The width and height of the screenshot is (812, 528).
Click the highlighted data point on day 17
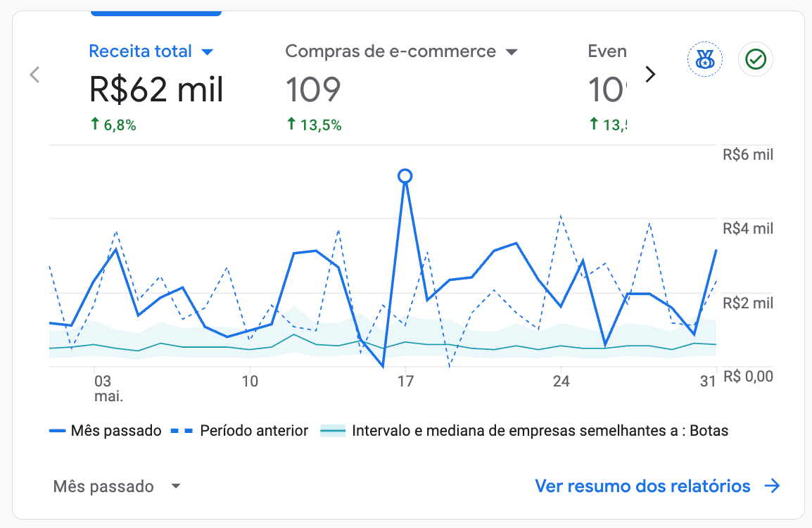(405, 176)
